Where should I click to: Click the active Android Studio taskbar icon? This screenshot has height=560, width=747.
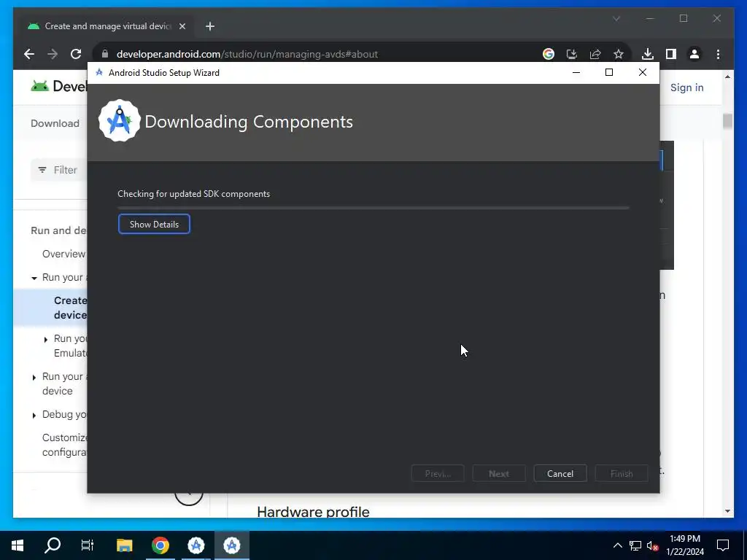(x=232, y=545)
